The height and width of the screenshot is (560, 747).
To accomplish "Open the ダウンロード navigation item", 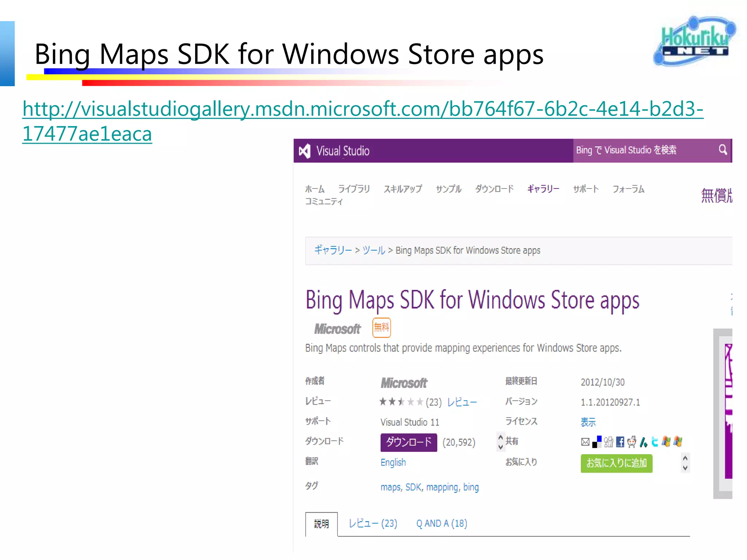I will pos(494,189).
